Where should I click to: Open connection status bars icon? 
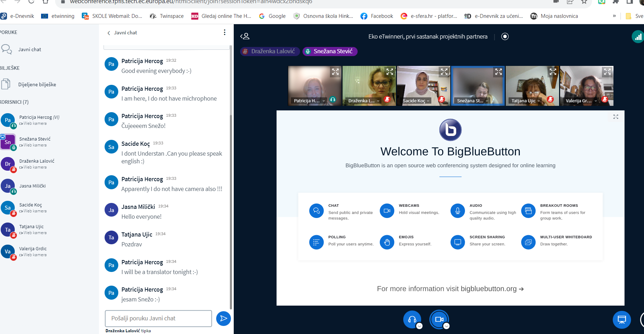638,36
